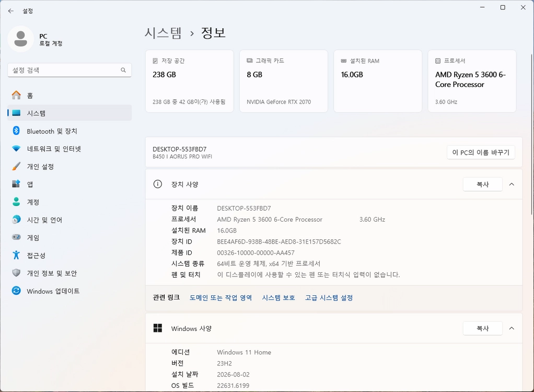Click the privacy shield icon
The width and height of the screenshot is (534, 392).
(16, 273)
